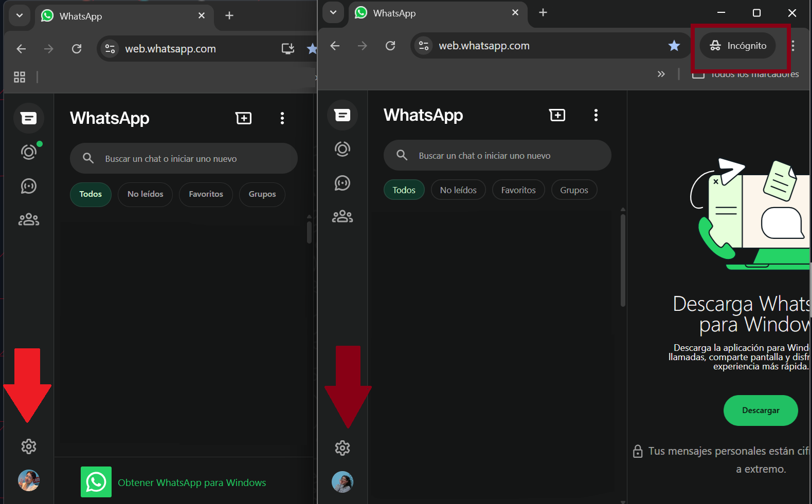The image size is (812, 504).
Task: Select 'Todos' filter tab in incognito window
Action: tap(404, 190)
